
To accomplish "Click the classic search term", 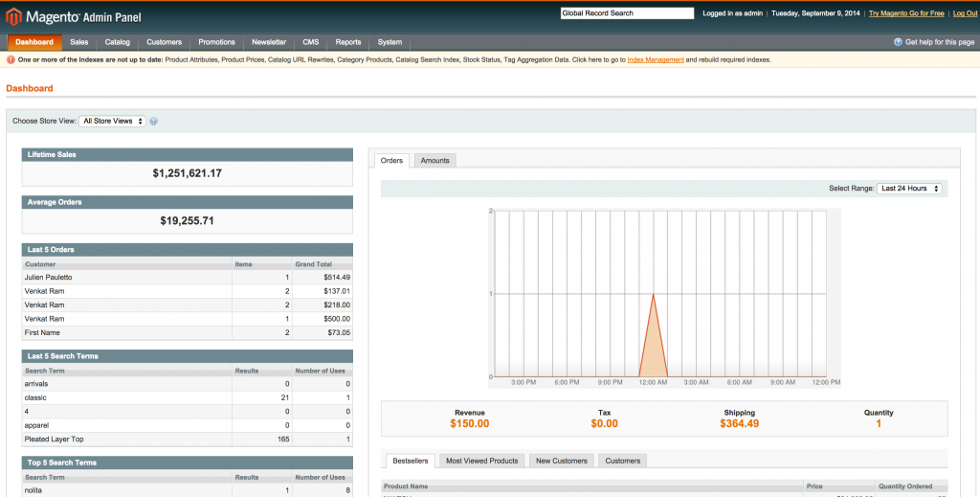I will tap(35, 397).
